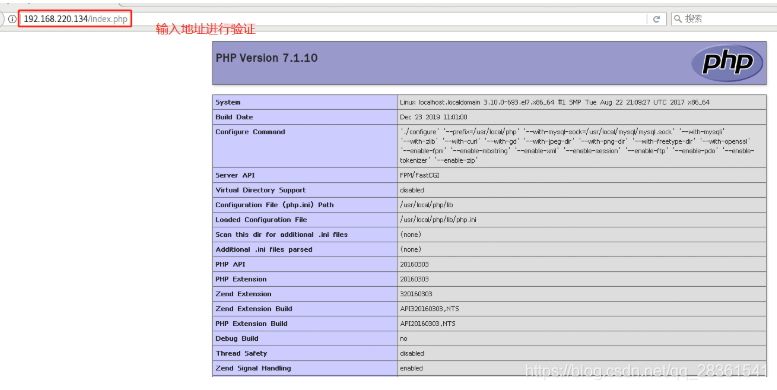The width and height of the screenshot is (777, 390).
Task: Select the Virtual Directory Support label
Action: click(x=260, y=190)
